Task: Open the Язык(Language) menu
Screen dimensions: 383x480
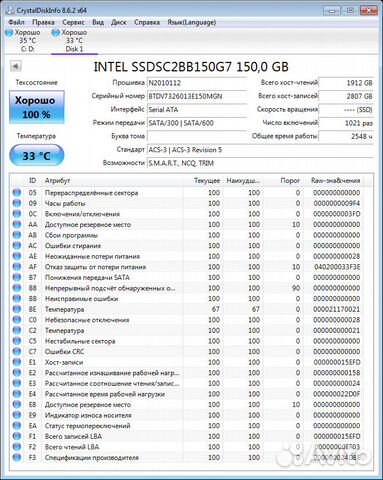Action: (191, 22)
